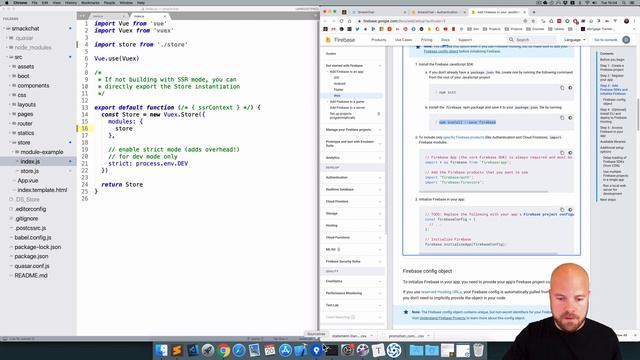
Task: Open Safari from the Dock
Action: click(x=239, y=350)
